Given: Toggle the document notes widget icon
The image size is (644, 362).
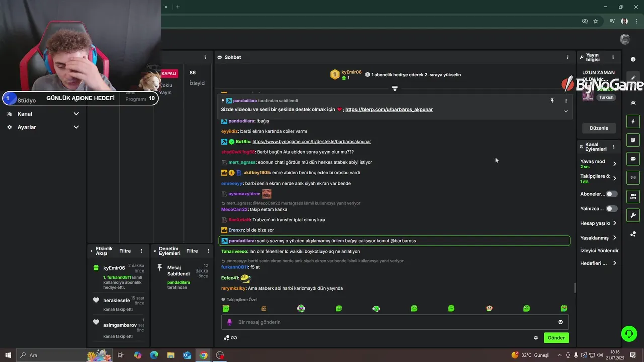Looking at the screenshot, I should pyautogui.click(x=633, y=140).
